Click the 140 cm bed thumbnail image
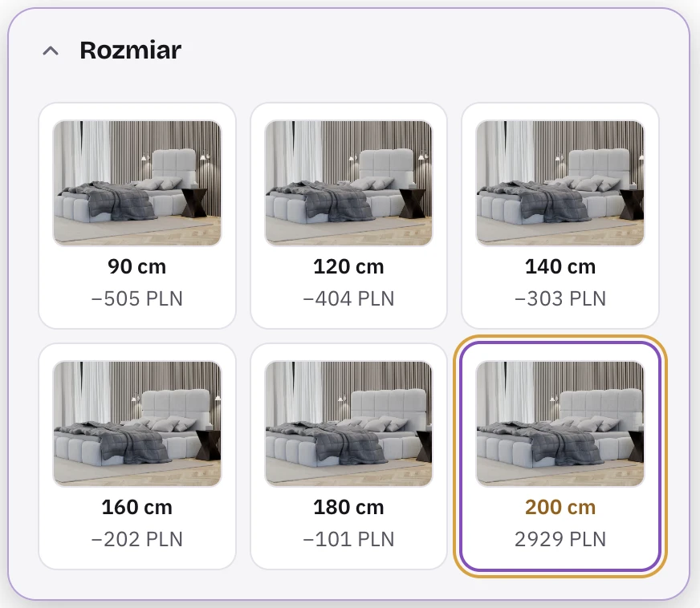This screenshot has height=608, width=700. click(560, 183)
